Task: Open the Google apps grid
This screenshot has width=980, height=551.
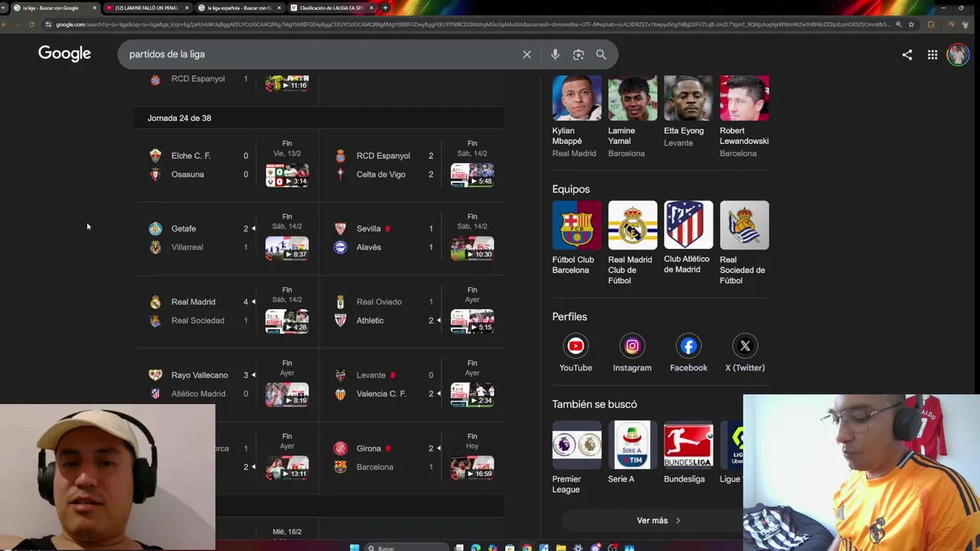Action: point(933,54)
